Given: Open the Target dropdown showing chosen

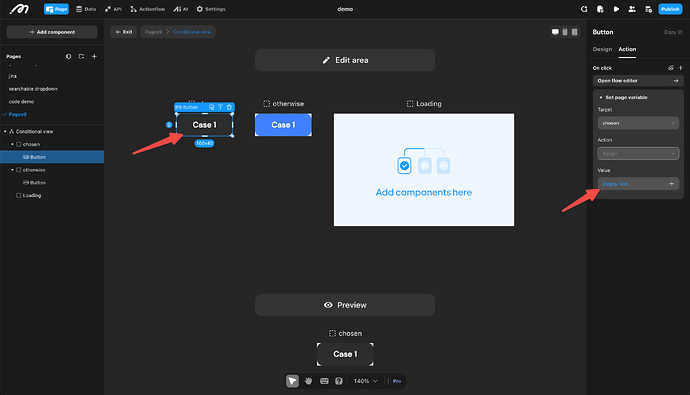Looking at the screenshot, I should (638, 123).
